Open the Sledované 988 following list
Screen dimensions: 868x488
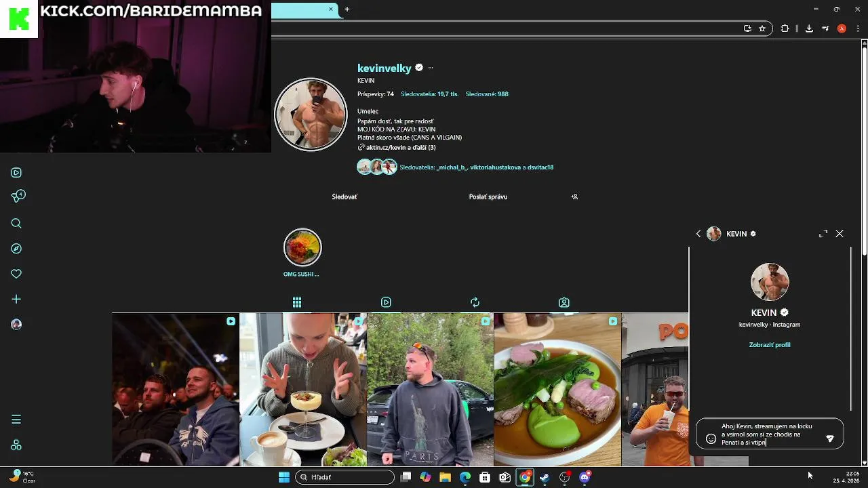coord(487,94)
